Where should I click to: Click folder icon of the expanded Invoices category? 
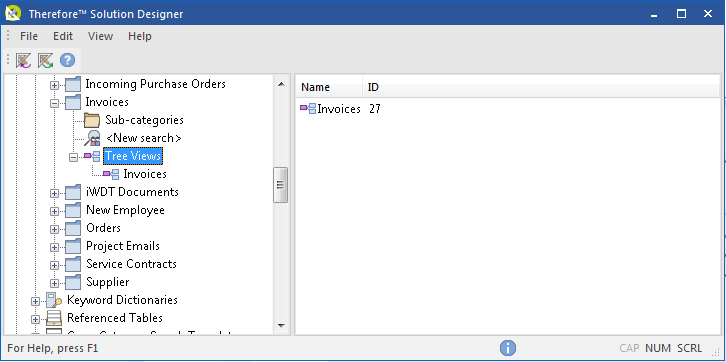point(73,102)
